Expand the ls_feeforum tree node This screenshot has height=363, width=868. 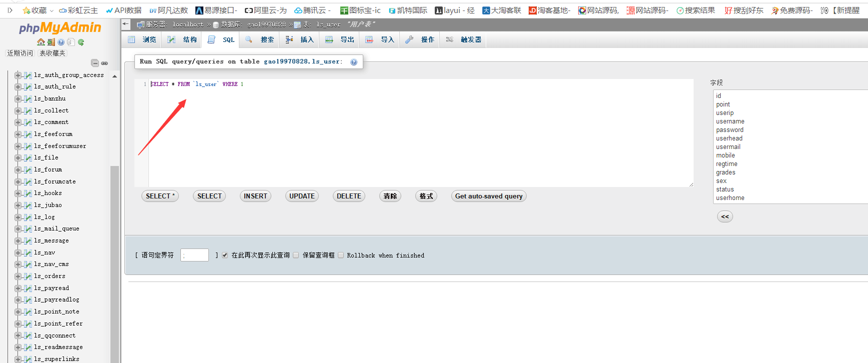18,134
